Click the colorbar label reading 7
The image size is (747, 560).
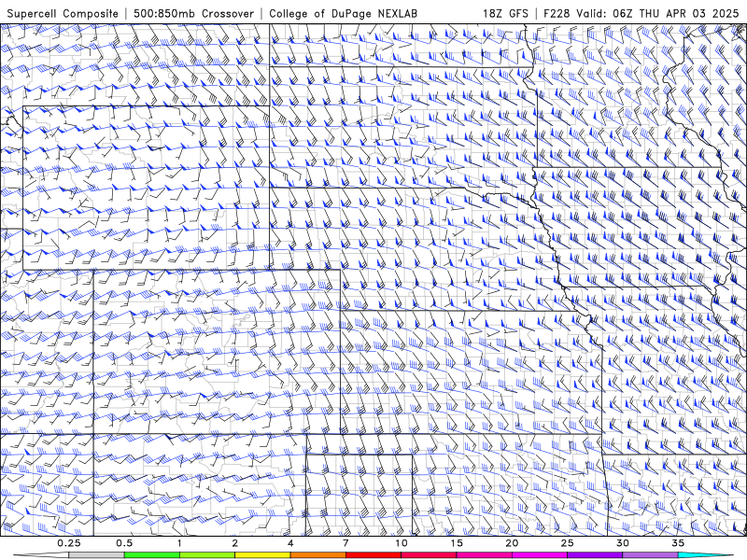pos(345,543)
